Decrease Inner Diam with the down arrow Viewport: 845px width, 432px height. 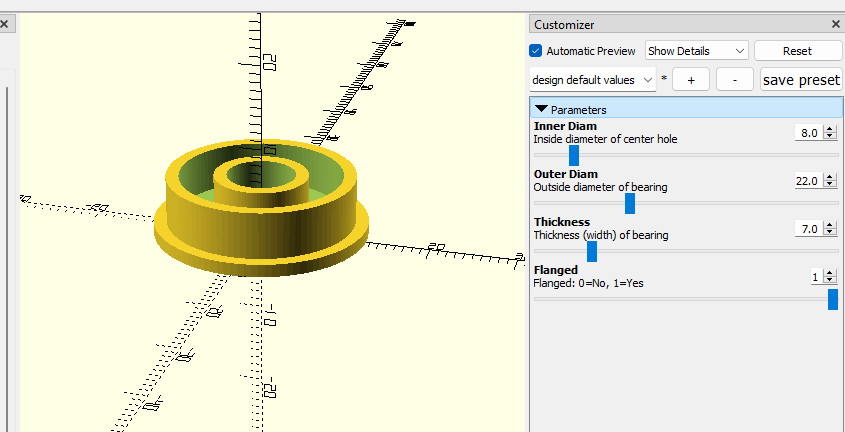[830, 136]
